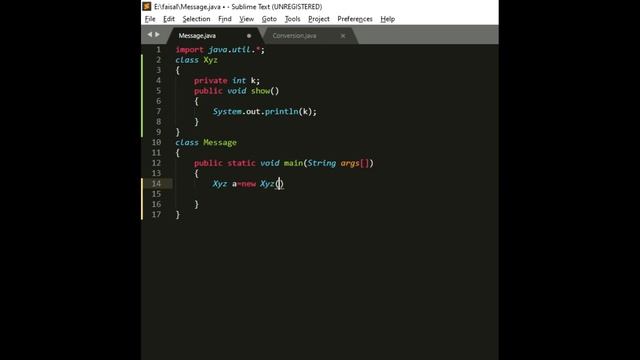This screenshot has height=360, width=640.
Task: Click closing brace on line 16
Action: (x=196, y=204)
